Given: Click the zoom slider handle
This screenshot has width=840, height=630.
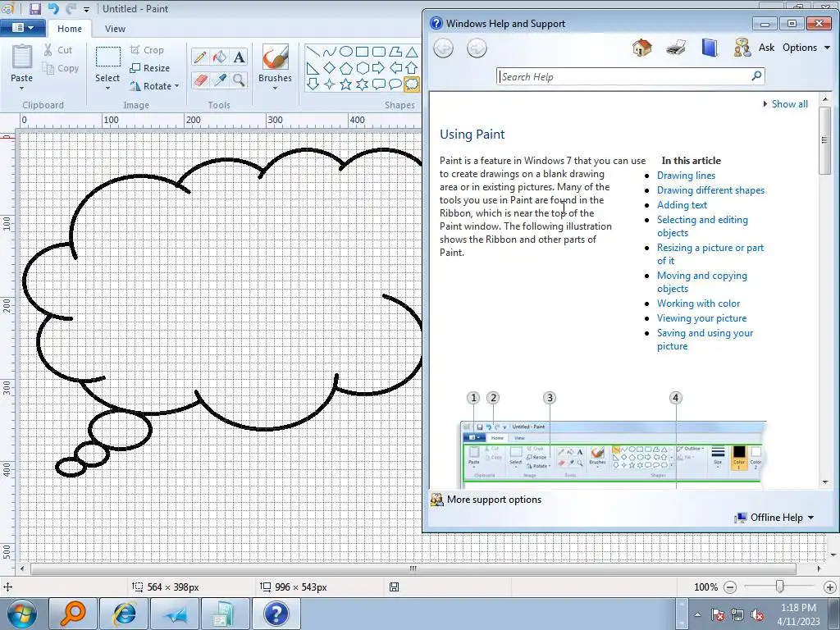Looking at the screenshot, I should pos(779,587).
